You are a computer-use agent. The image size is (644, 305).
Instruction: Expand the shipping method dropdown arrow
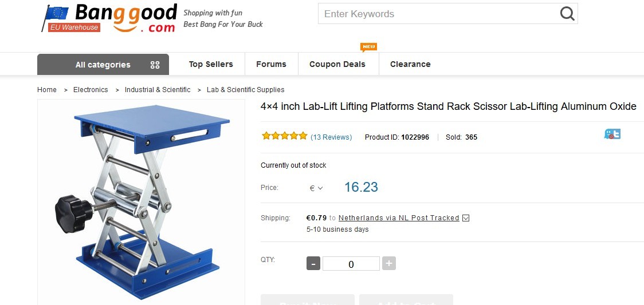466,218
